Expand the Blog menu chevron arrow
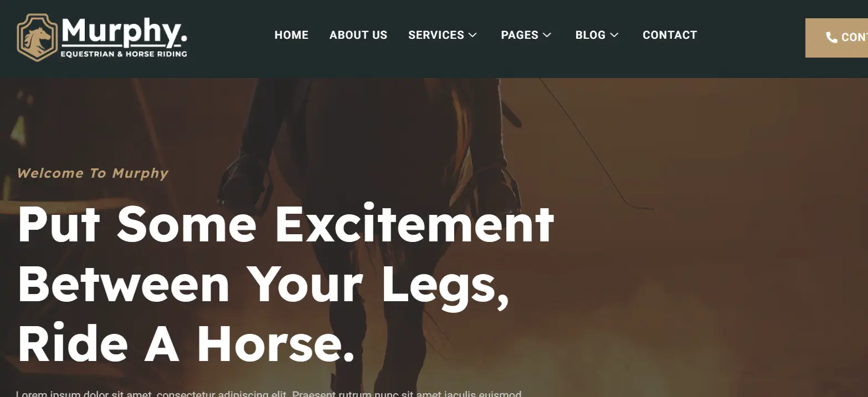 (x=614, y=35)
